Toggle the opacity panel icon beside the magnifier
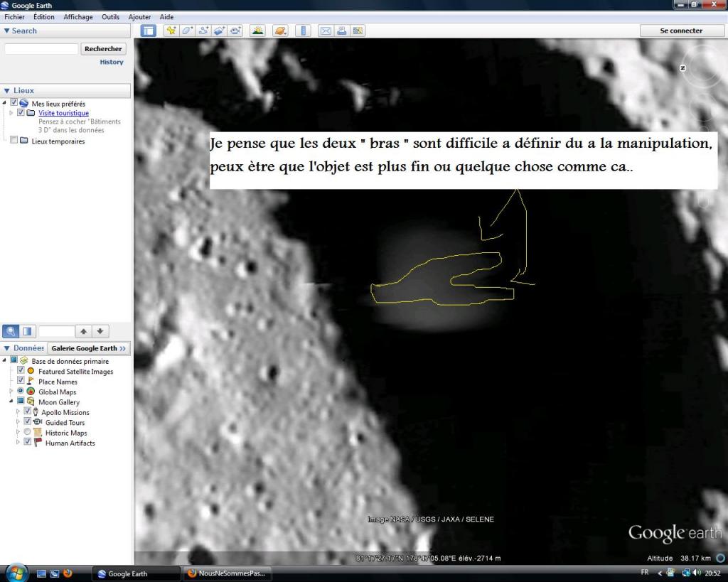728x582 pixels. coord(28,331)
